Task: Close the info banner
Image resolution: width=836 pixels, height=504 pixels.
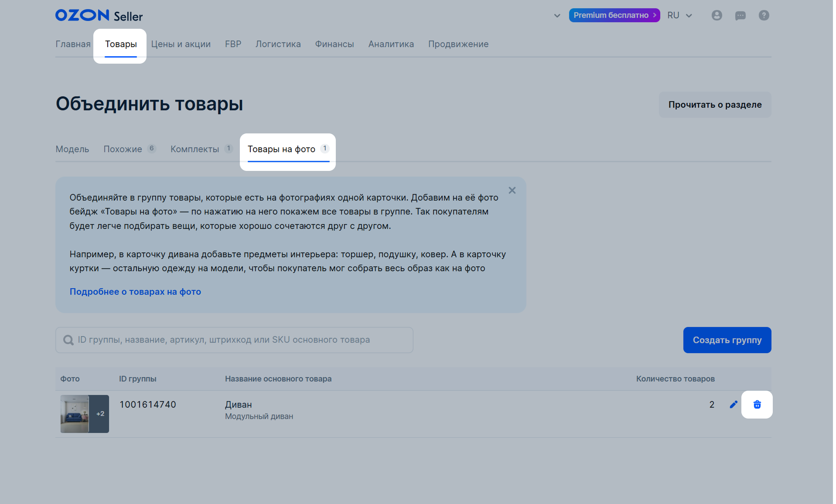Action: pos(512,191)
